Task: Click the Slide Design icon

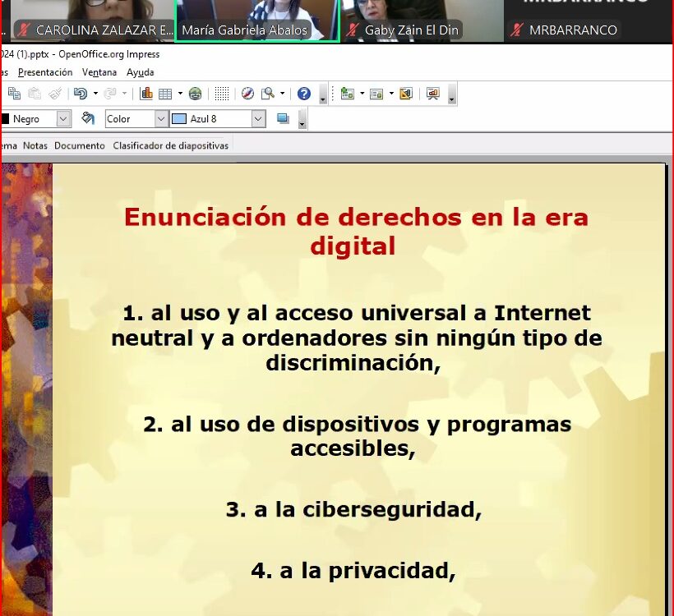Action: (x=405, y=94)
